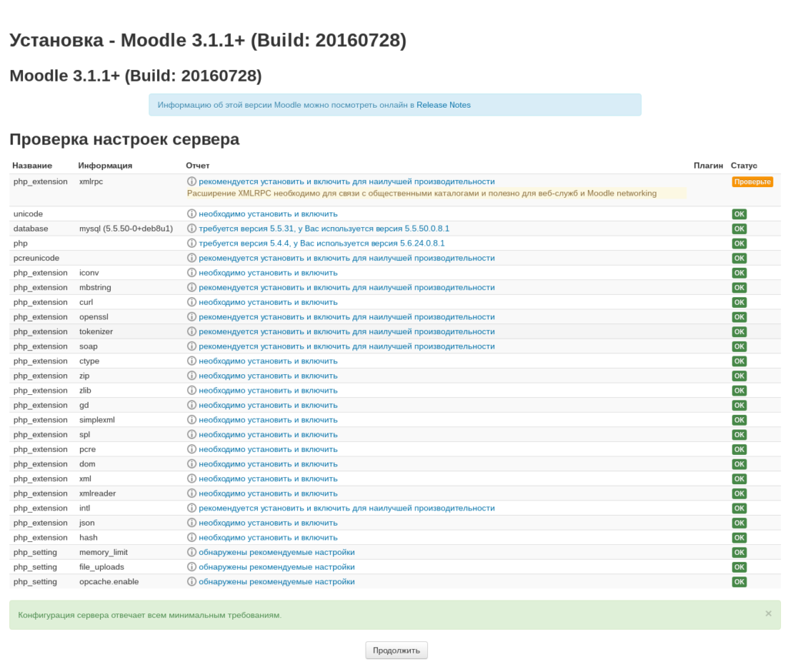788x672 pixels.
Task: Select the 'memory_limit' cell
Action: point(104,553)
